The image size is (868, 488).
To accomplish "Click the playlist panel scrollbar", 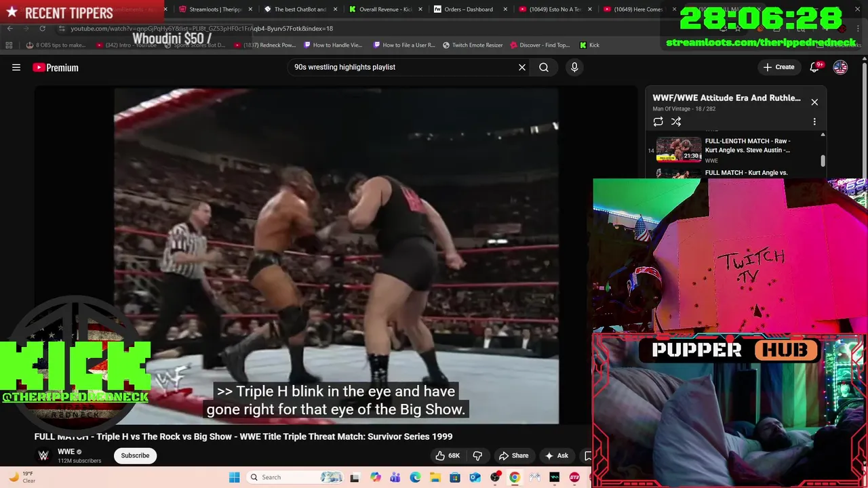I will (823, 161).
